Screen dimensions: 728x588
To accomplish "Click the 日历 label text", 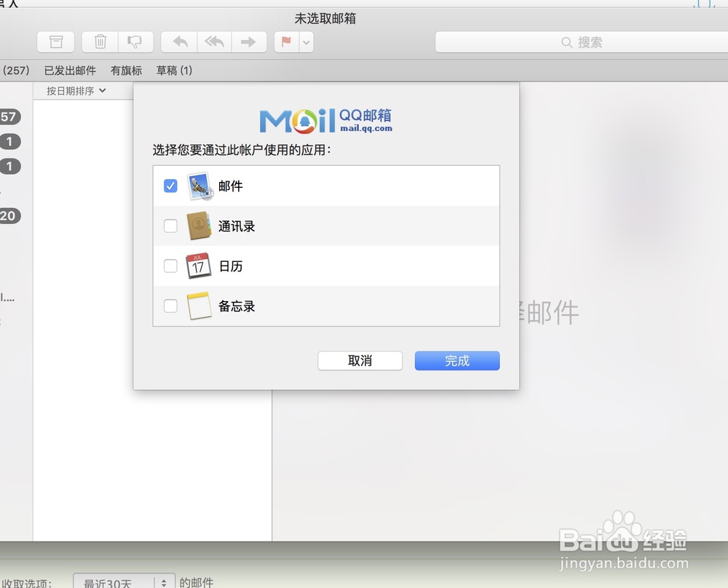I will point(231,266).
